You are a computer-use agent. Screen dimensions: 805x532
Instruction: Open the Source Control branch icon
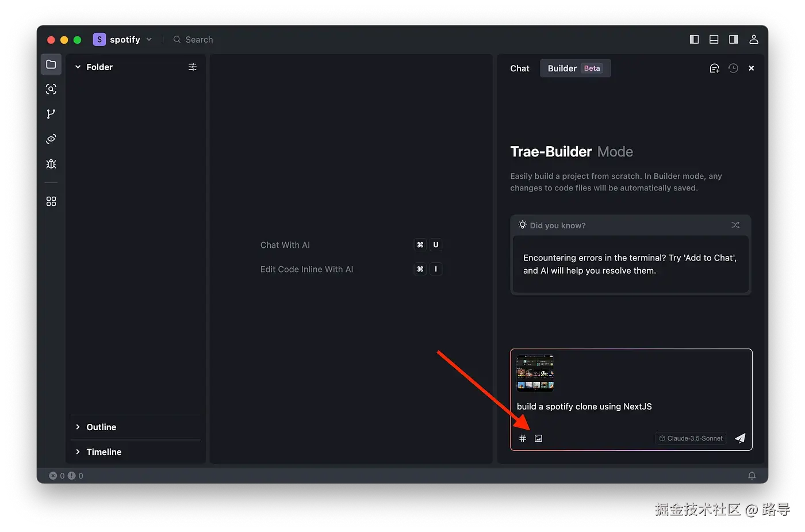pos(51,114)
